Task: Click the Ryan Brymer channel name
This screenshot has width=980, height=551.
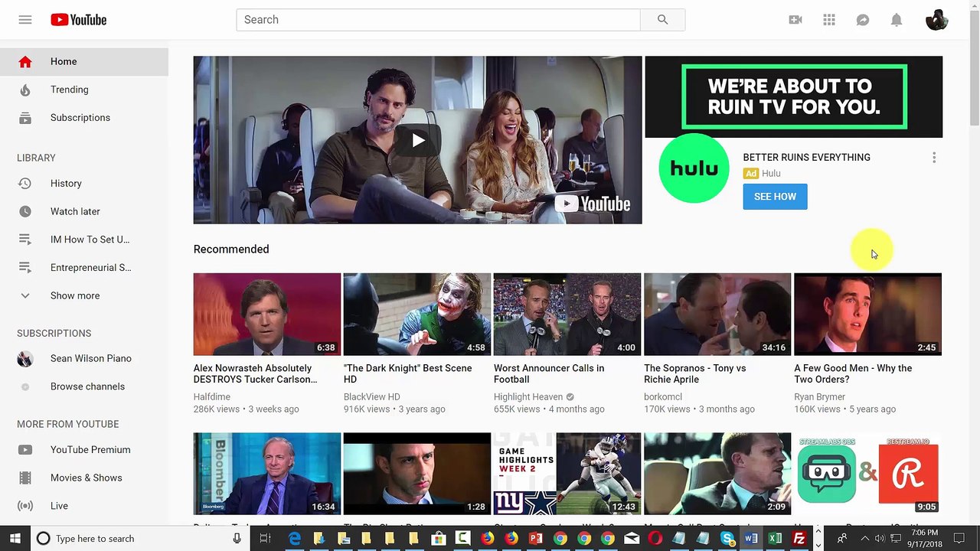Action: 820,397
